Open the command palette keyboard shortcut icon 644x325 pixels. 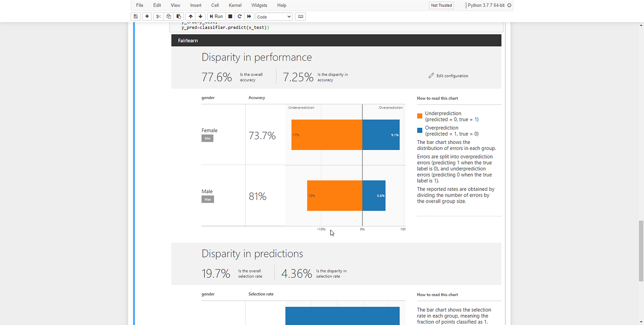click(x=300, y=16)
